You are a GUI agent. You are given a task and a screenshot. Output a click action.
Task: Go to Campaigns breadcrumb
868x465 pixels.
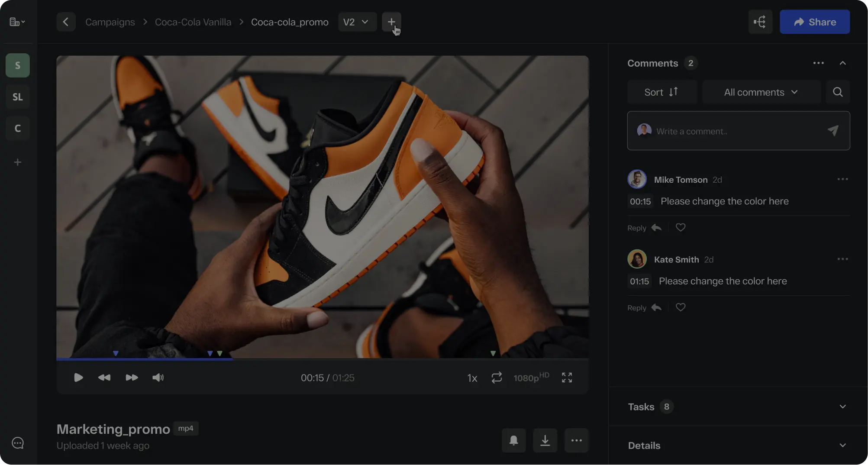[x=110, y=22]
